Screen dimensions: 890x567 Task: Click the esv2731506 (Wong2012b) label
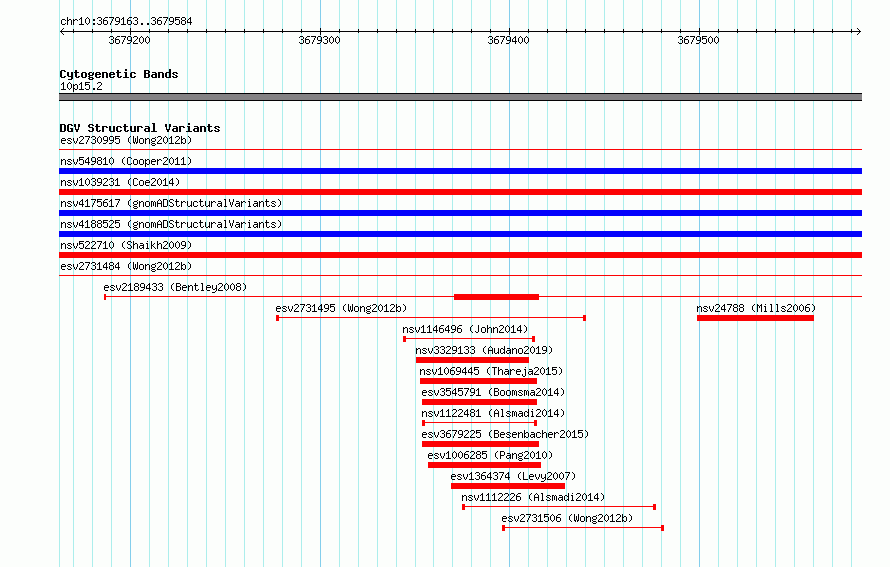[567, 518]
